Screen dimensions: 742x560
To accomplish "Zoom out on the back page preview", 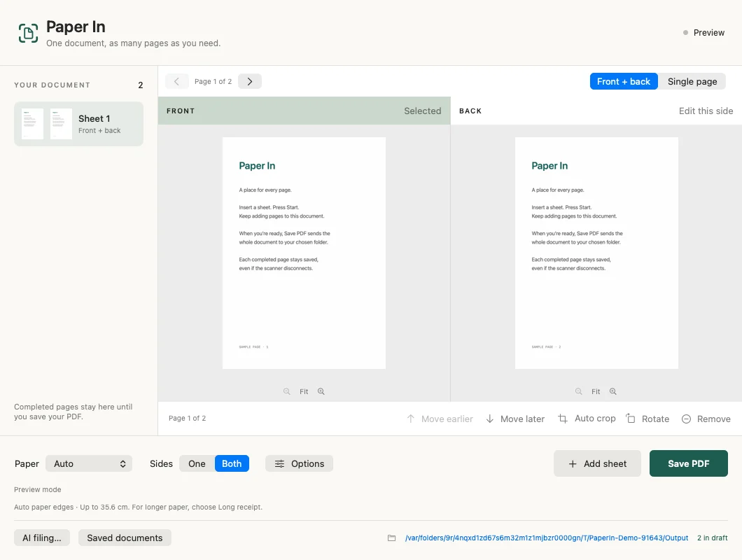I will [x=579, y=391].
